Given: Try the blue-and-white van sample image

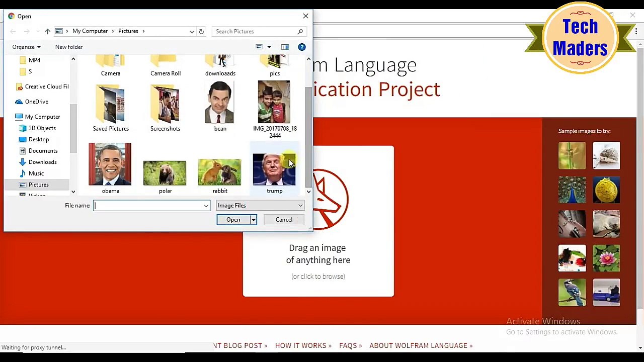Looking at the screenshot, I should (606, 292).
